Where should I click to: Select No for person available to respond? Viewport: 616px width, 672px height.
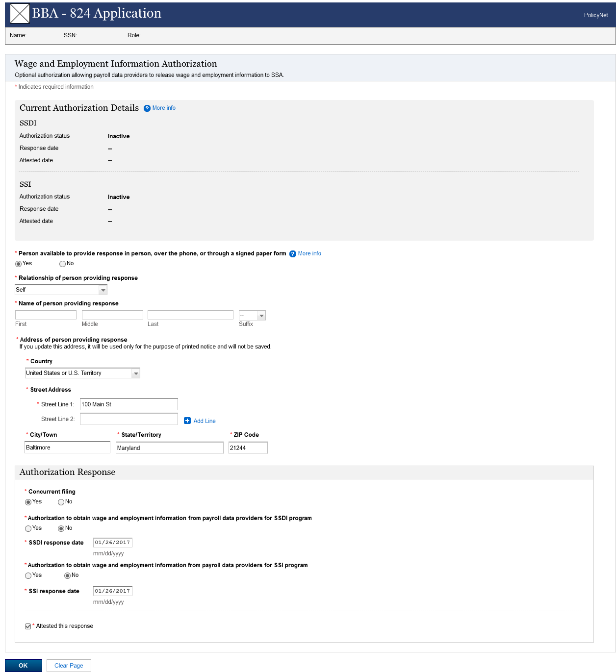pos(63,264)
